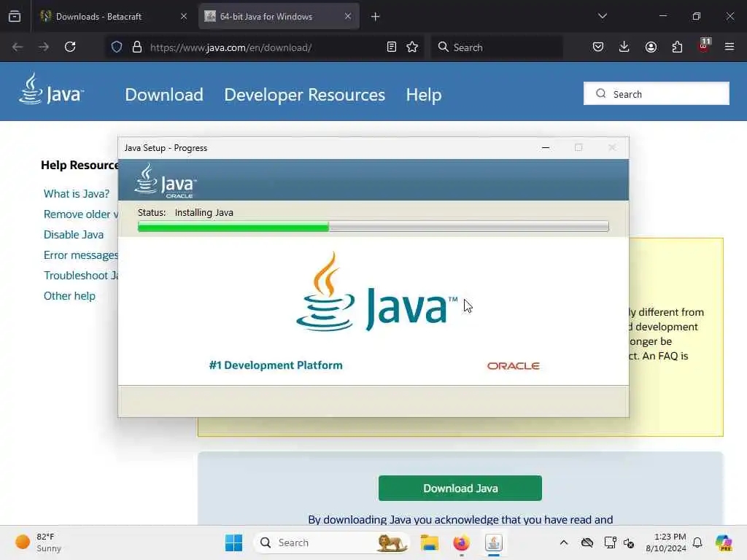Open the Firefox downloads panel

624,47
